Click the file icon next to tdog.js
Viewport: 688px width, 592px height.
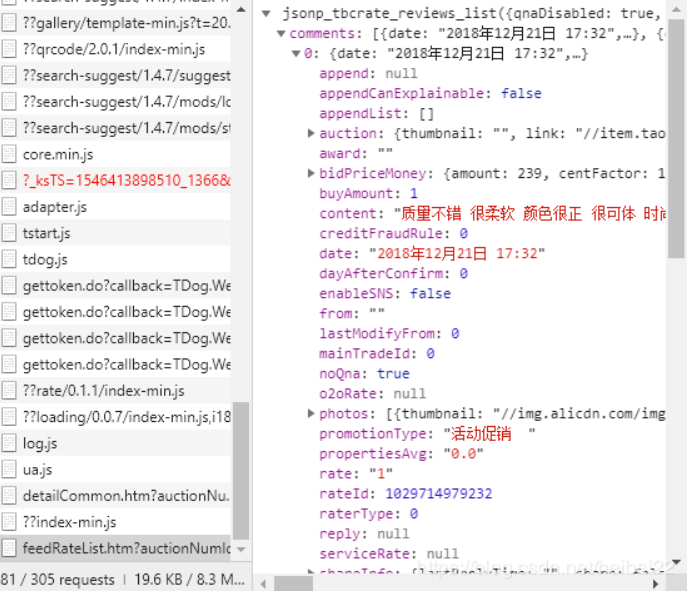tap(10, 259)
